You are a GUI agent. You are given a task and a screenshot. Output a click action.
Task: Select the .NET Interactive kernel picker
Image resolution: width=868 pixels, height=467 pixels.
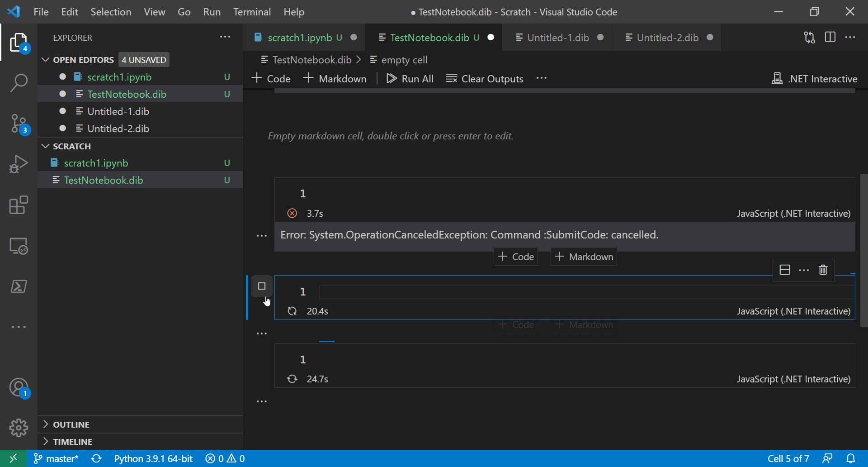(814, 79)
